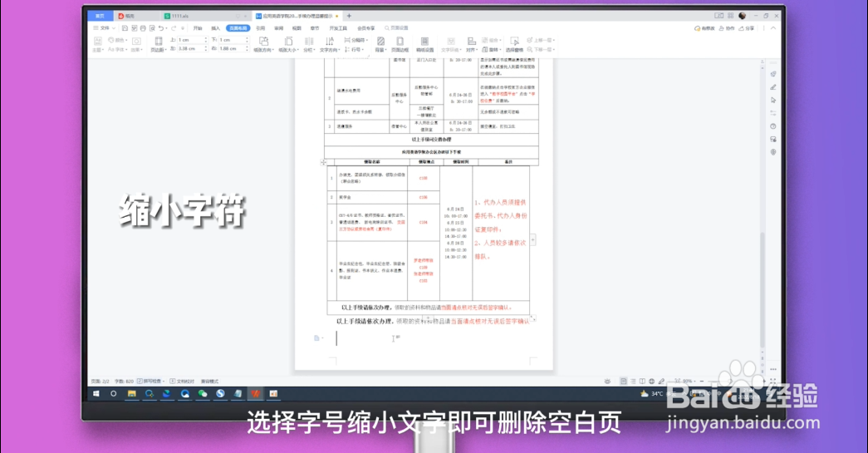Switch to the 引用 (References) ribbon tab
868x453 pixels.
(x=260, y=28)
